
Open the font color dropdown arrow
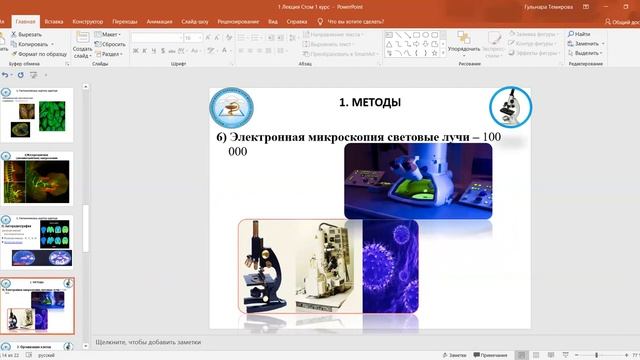click(x=230, y=51)
